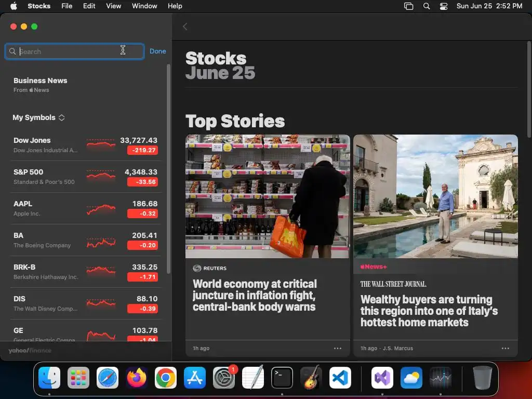
Task: Open purple Visual Studio dock icon
Action: click(382, 378)
